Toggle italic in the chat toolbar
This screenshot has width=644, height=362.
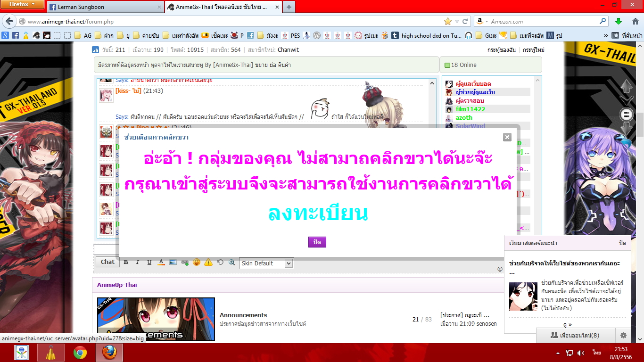138,263
